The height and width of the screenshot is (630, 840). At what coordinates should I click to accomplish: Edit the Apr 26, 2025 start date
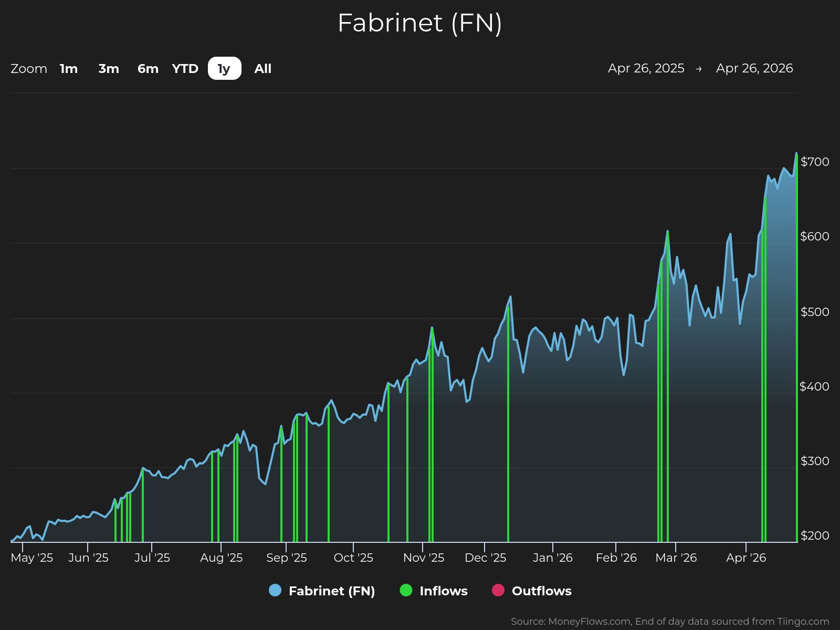646,68
